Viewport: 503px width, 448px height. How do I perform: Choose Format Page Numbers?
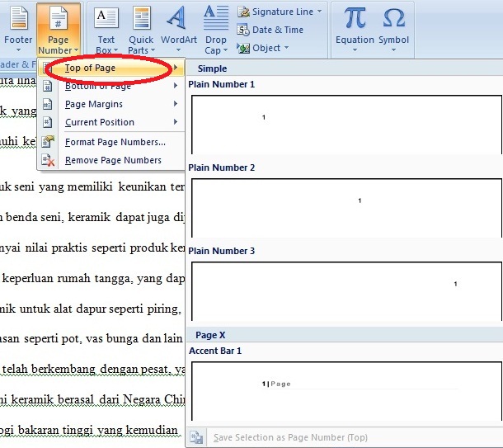click(x=111, y=142)
